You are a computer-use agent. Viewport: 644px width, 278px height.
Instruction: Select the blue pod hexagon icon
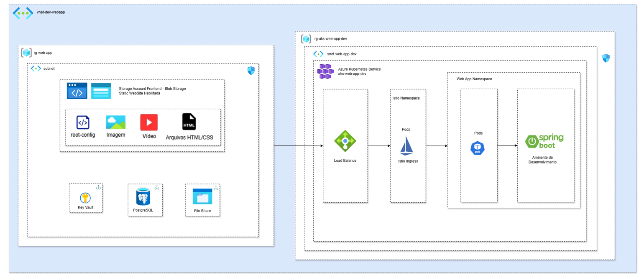478,148
